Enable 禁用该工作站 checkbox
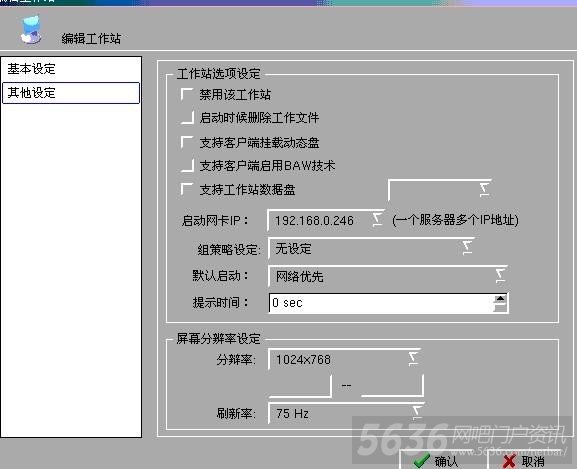 [187, 95]
